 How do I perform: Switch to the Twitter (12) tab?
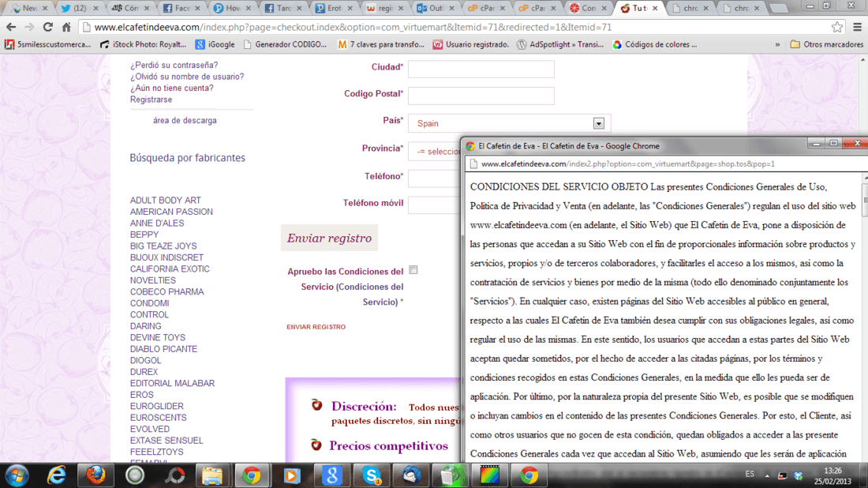click(x=79, y=9)
